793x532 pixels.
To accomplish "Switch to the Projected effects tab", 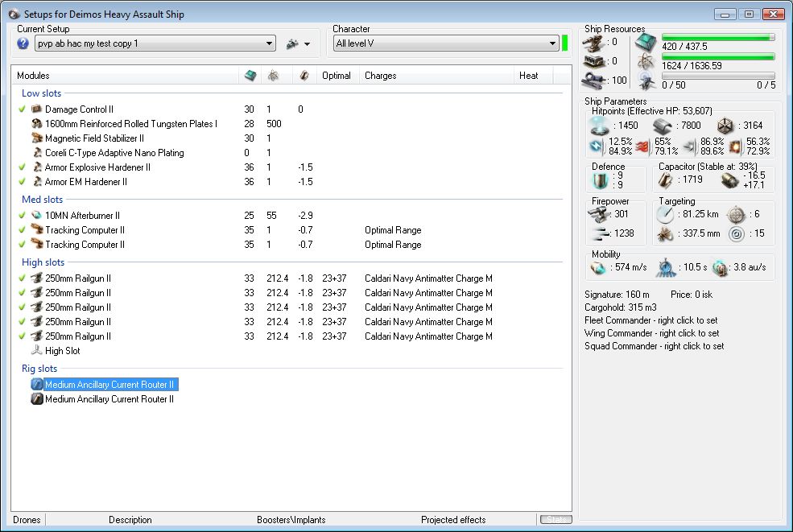I will (453, 519).
